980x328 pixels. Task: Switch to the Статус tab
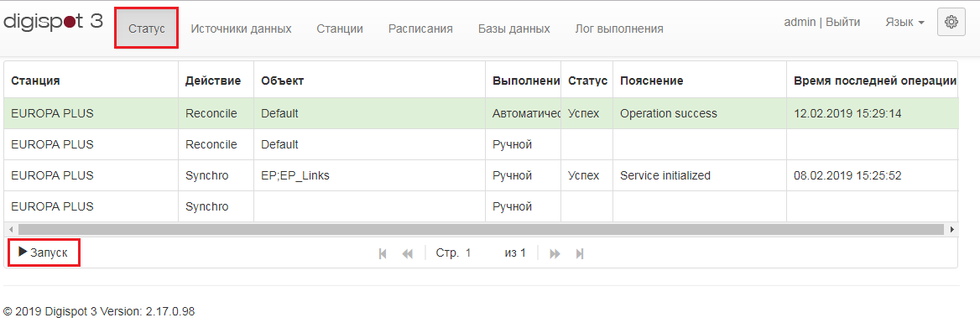(x=146, y=29)
